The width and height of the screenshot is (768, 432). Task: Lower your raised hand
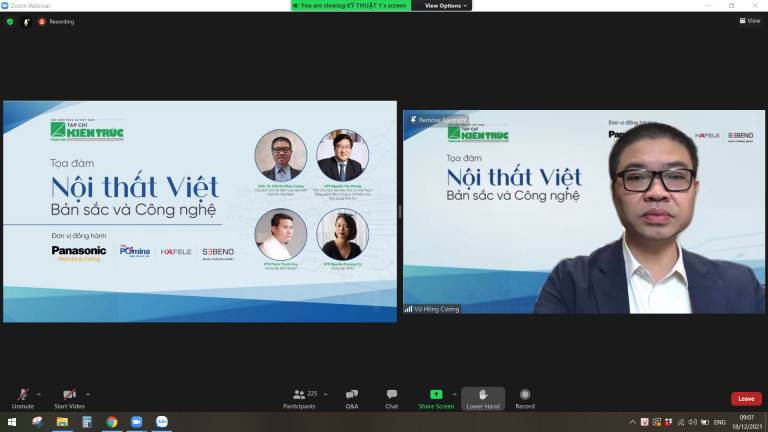[x=483, y=397]
